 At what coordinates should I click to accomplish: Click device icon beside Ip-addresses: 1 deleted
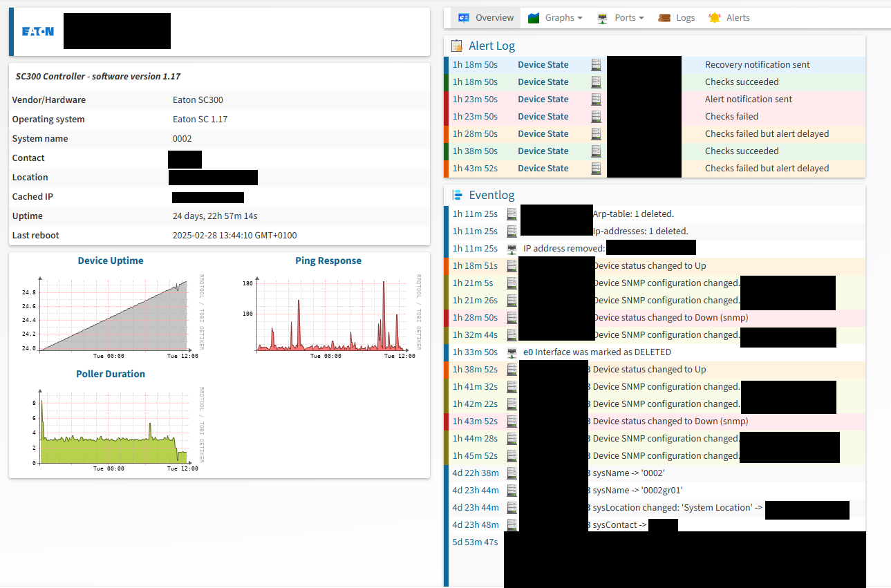pos(512,231)
